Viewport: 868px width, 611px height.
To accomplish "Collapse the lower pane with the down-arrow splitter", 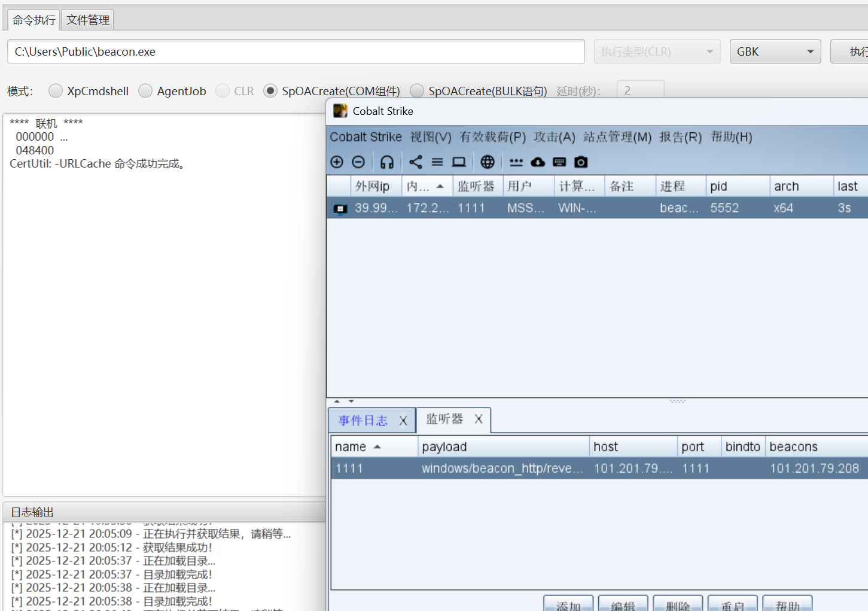I will tap(351, 401).
